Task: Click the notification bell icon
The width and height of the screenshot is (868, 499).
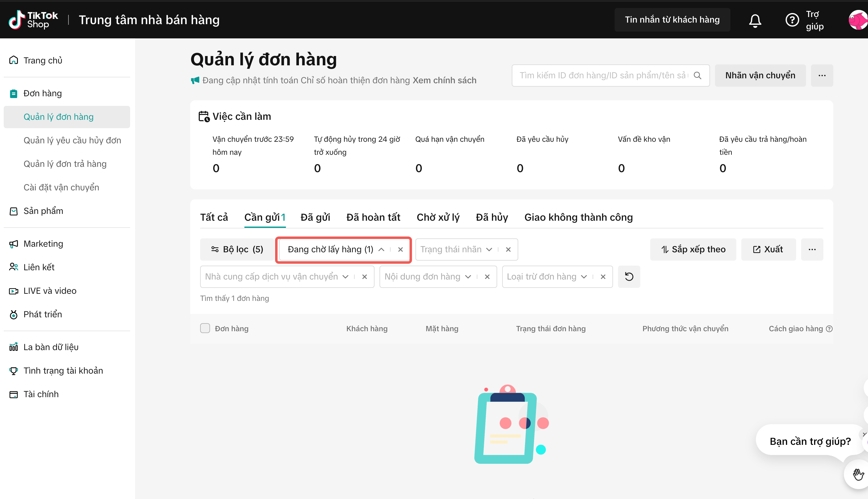Action: tap(755, 20)
